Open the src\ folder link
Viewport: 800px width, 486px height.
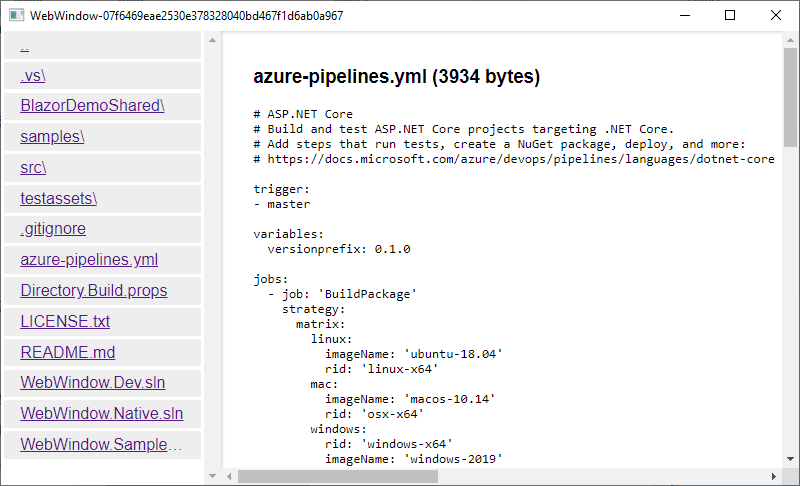coord(33,167)
